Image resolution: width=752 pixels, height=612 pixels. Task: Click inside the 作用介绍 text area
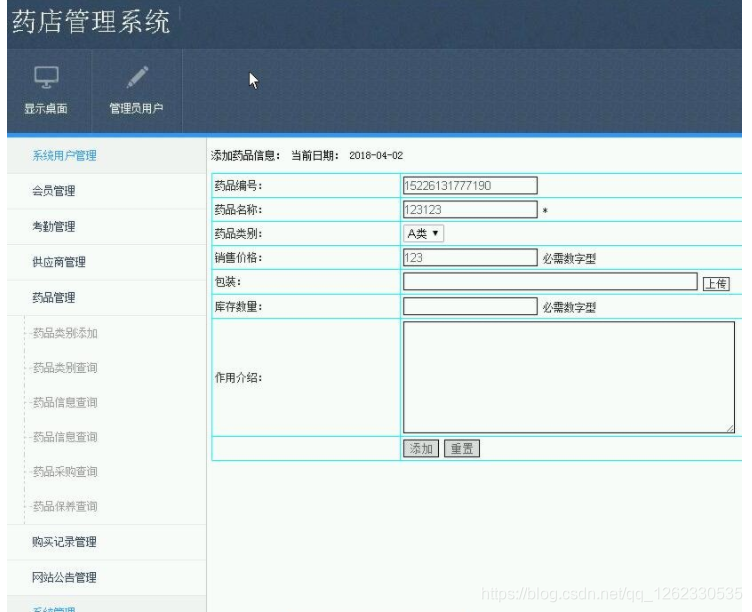point(569,377)
